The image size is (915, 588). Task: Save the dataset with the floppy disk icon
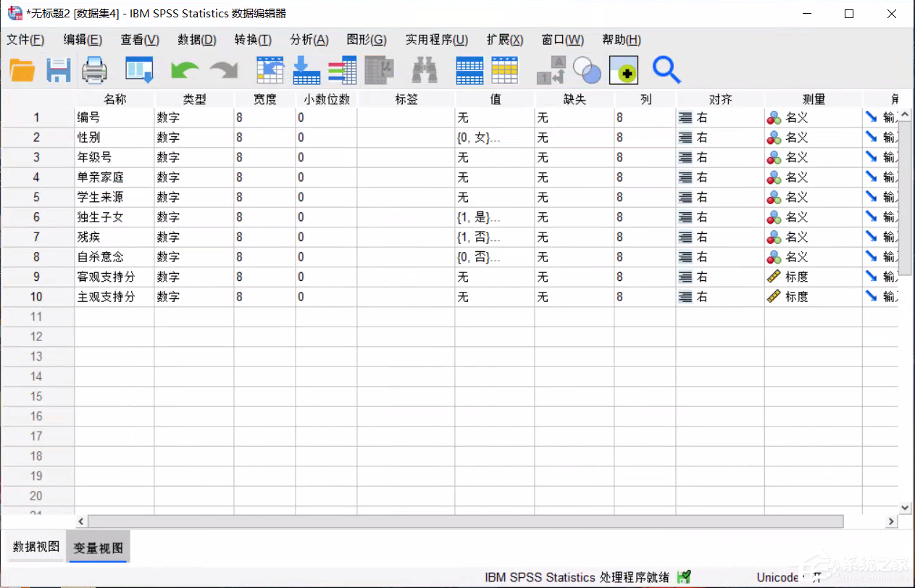tap(58, 70)
